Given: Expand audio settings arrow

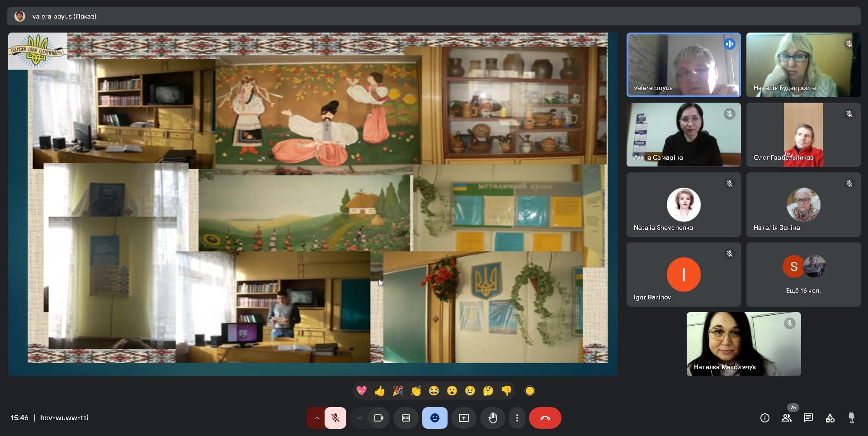Looking at the screenshot, I should pyautogui.click(x=316, y=418).
